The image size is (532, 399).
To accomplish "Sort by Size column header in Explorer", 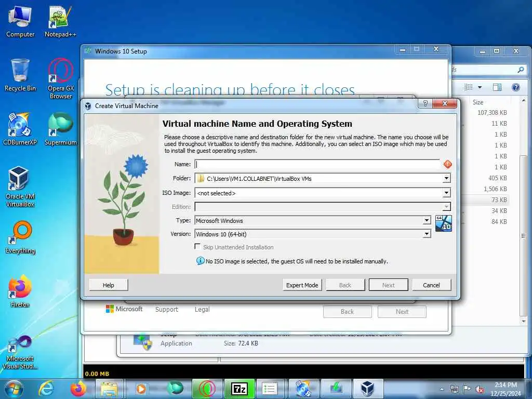I will [x=478, y=102].
